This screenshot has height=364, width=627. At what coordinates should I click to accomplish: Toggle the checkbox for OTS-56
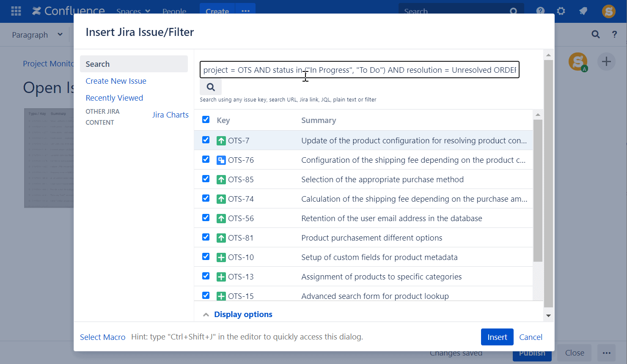206,218
